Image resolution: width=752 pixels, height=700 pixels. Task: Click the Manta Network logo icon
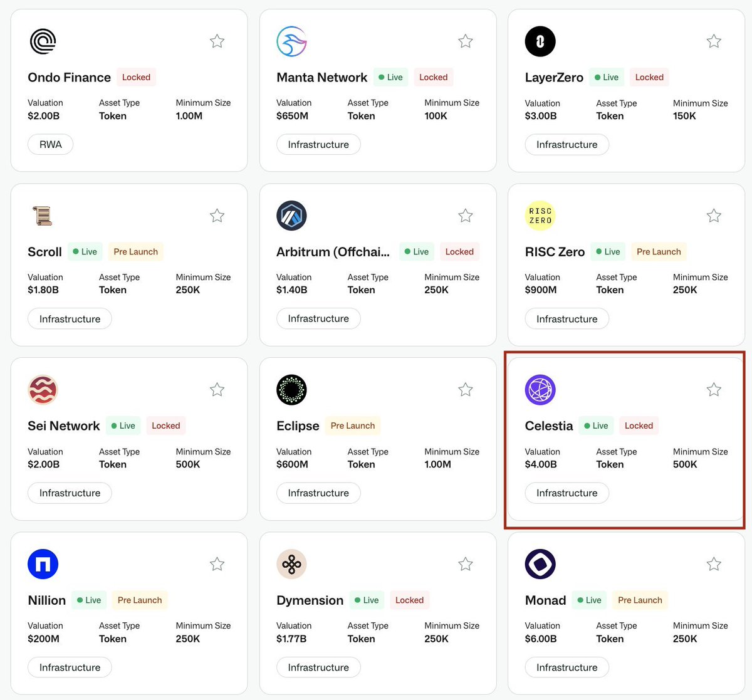[x=291, y=41]
